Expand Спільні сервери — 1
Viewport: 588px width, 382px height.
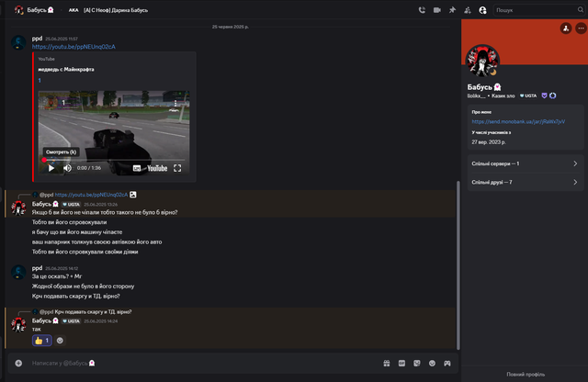pos(526,163)
